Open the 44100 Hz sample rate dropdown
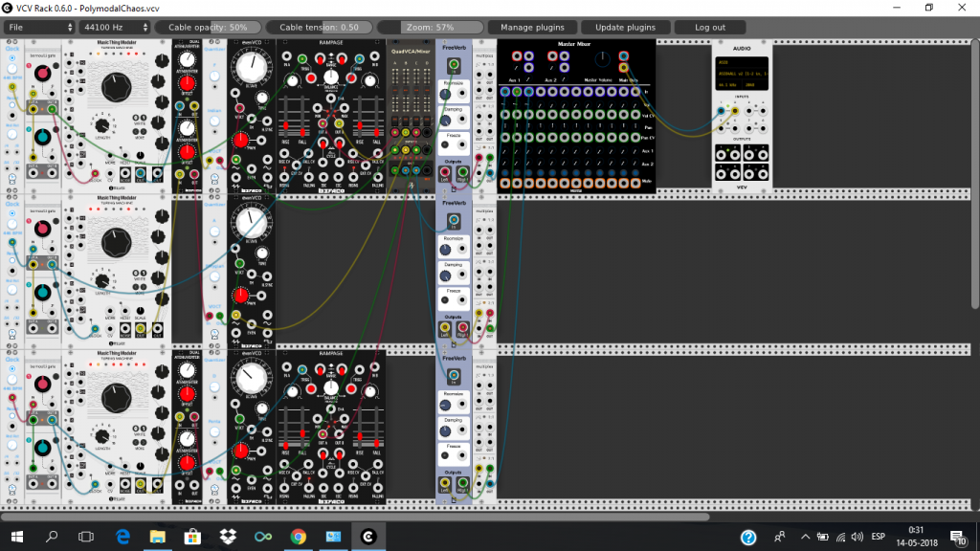 pos(115,28)
